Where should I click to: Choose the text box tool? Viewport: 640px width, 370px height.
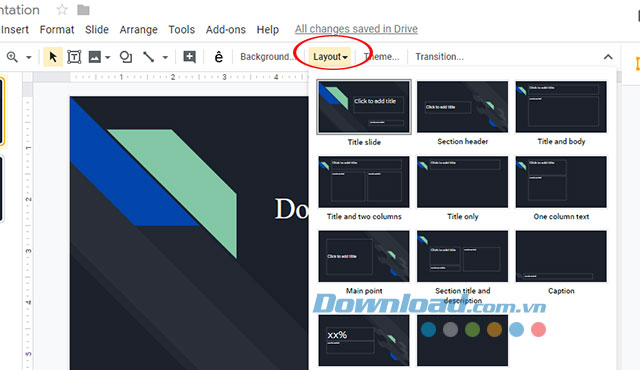74,57
